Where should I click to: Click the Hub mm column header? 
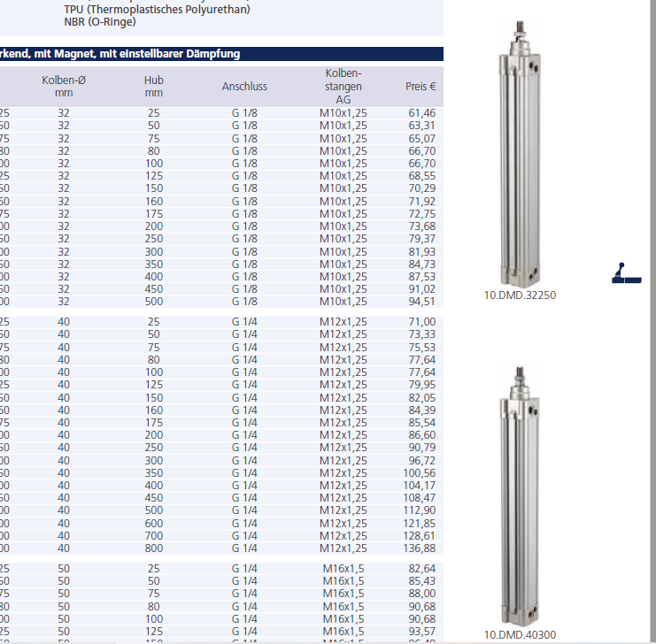[153, 87]
